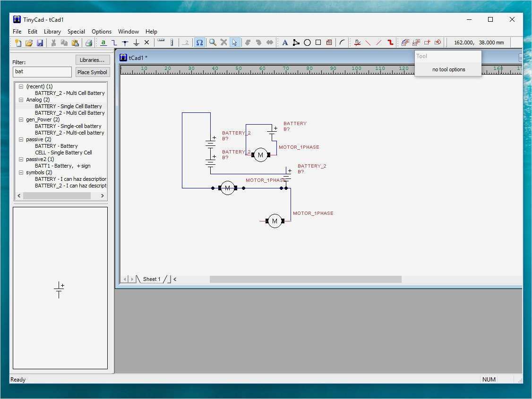Select CELL - Single Battery Cell item
Image resolution: width=532 pixels, height=399 pixels.
(x=63, y=153)
